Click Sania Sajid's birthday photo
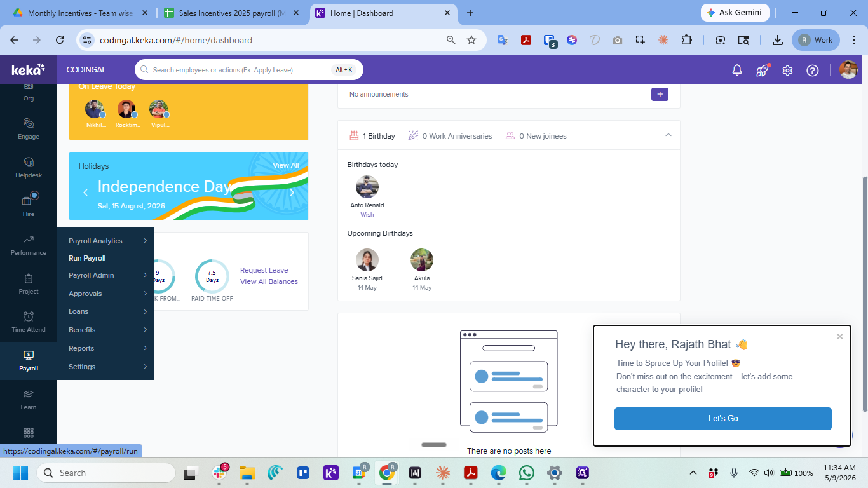Viewport: 868px width, 488px height. [x=367, y=260]
